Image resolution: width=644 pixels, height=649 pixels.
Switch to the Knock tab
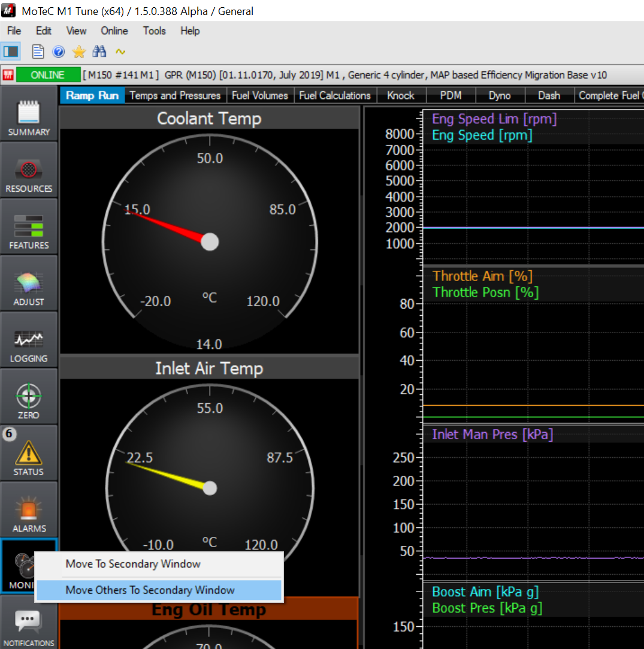[x=401, y=96]
